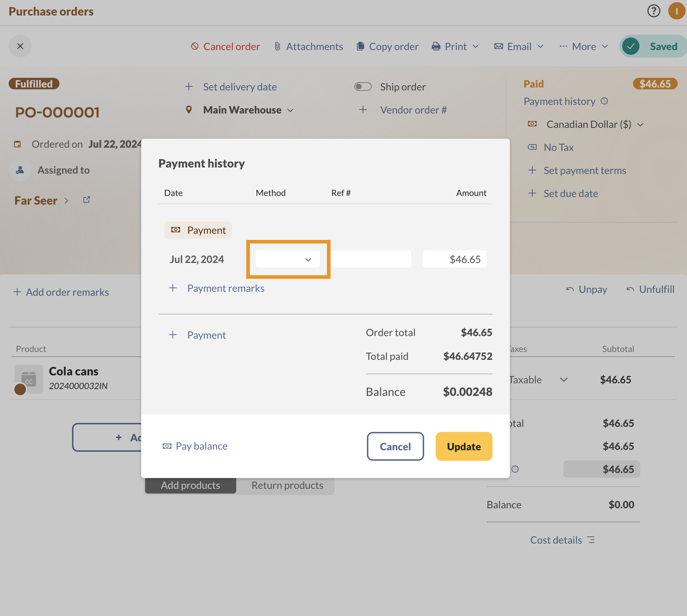Click the Ordered on calendar icon
The image size is (687, 616).
click(17, 144)
